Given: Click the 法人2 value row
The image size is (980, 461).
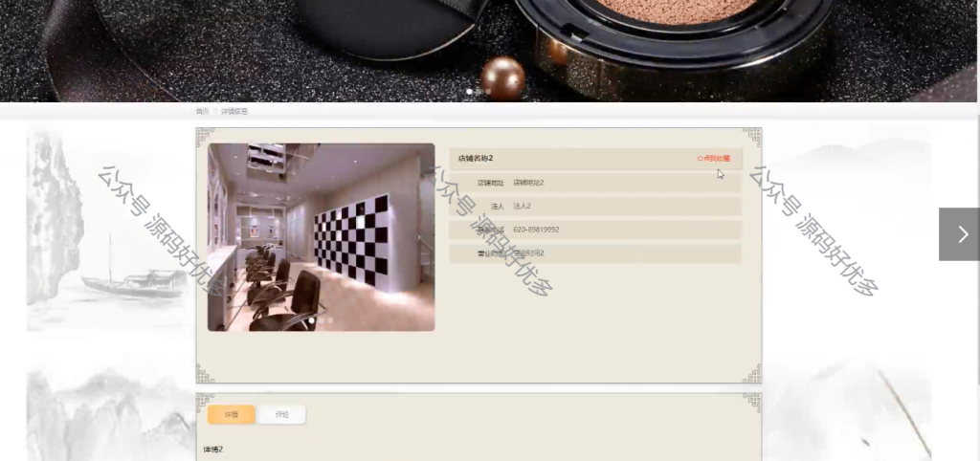Looking at the screenshot, I should [595, 207].
